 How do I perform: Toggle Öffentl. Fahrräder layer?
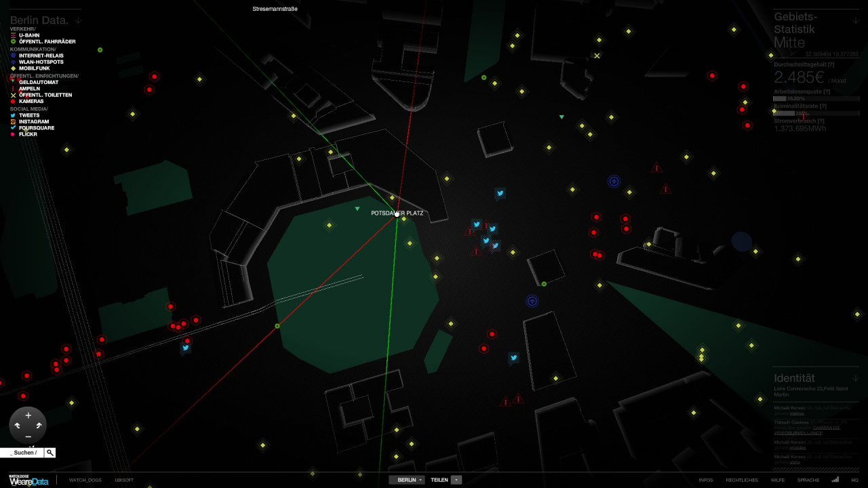(42, 41)
